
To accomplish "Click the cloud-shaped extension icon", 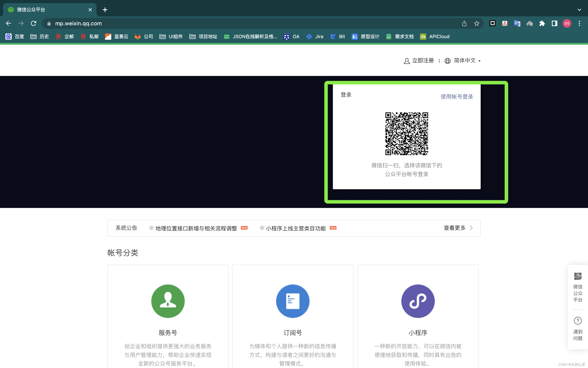I will tap(530, 23).
